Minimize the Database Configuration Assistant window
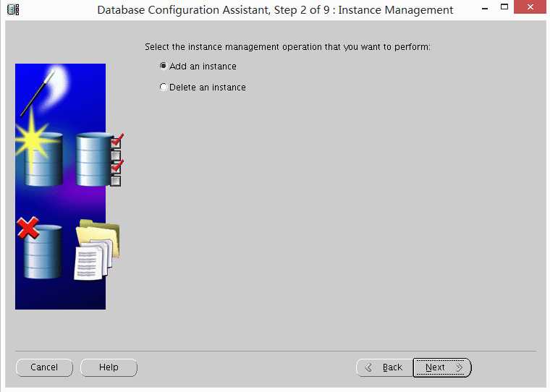Viewport: 550px width, 392px height. [485, 7]
